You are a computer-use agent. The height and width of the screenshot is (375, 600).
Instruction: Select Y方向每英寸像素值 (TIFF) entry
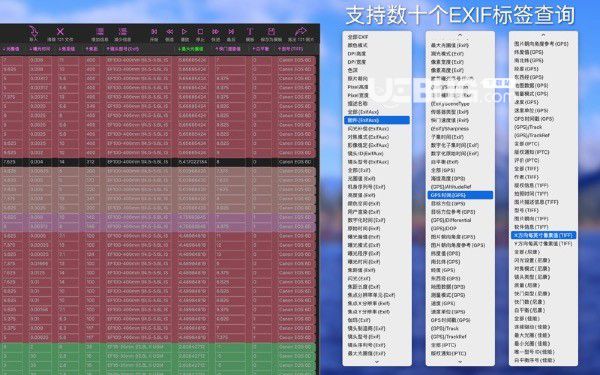(543, 243)
